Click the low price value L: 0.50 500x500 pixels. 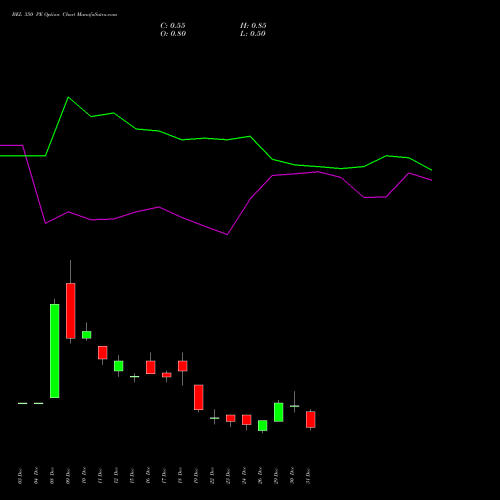click(x=253, y=34)
